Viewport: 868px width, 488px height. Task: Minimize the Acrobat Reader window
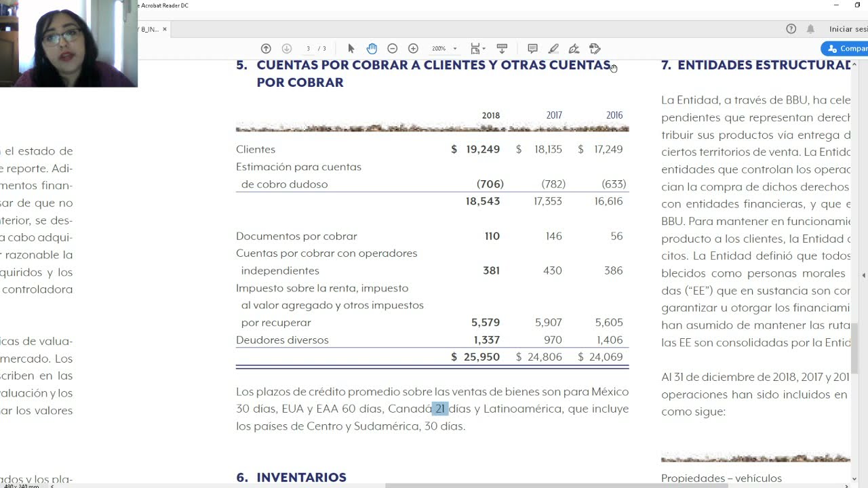pos(836,5)
